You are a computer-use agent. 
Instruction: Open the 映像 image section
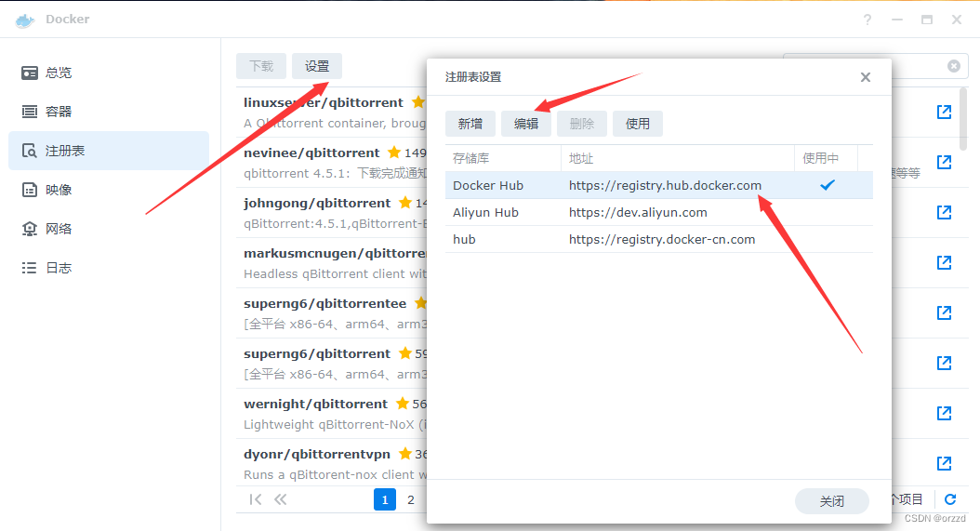[109, 190]
